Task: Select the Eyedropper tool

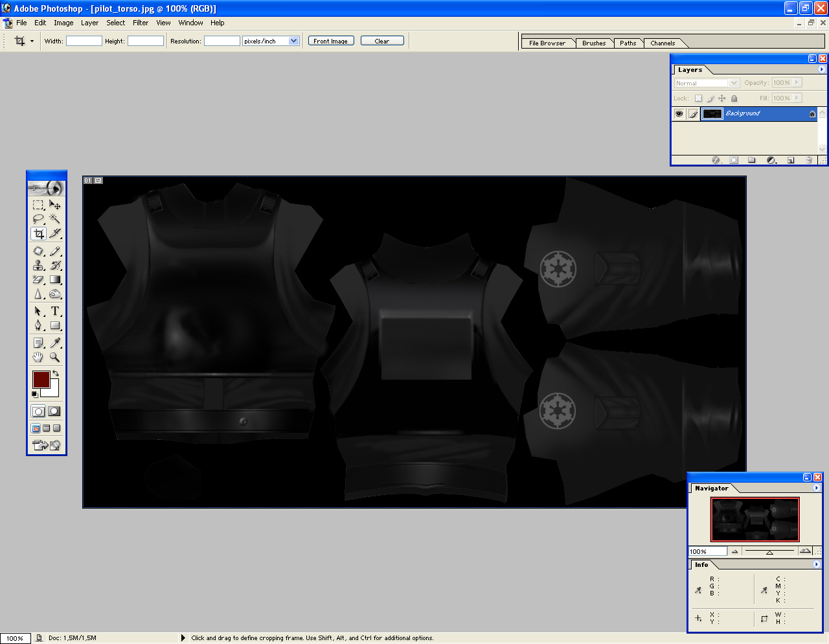Action: (55, 343)
